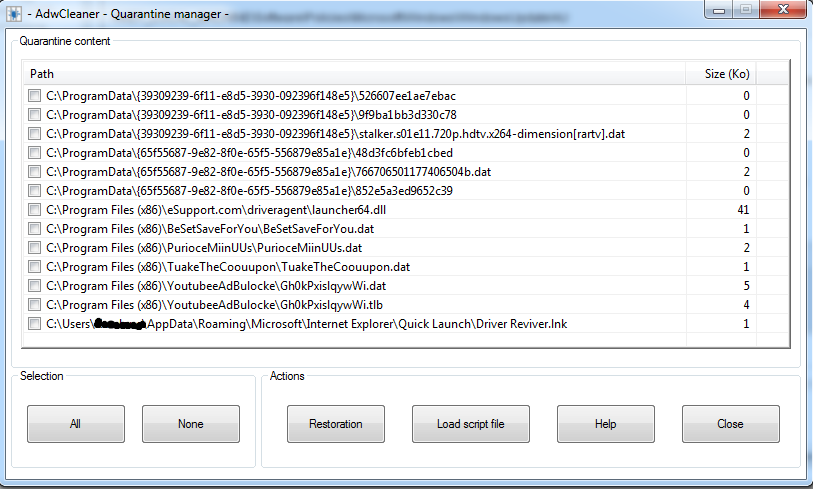This screenshot has width=813, height=489.
Task: Check the 48d3fc6bfeb1cbed entry box
Action: point(34,152)
